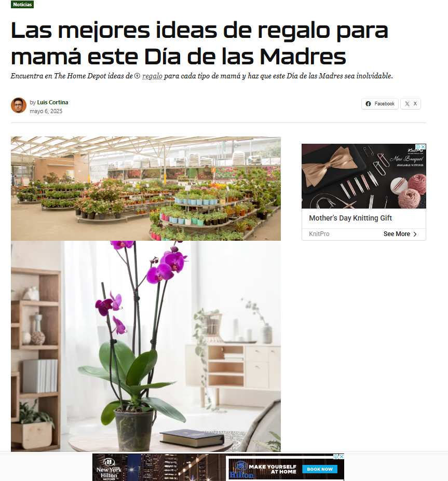Open the underlined 'regalo' link
Viewport: 448px width, 481px height.
pos(152,76)
